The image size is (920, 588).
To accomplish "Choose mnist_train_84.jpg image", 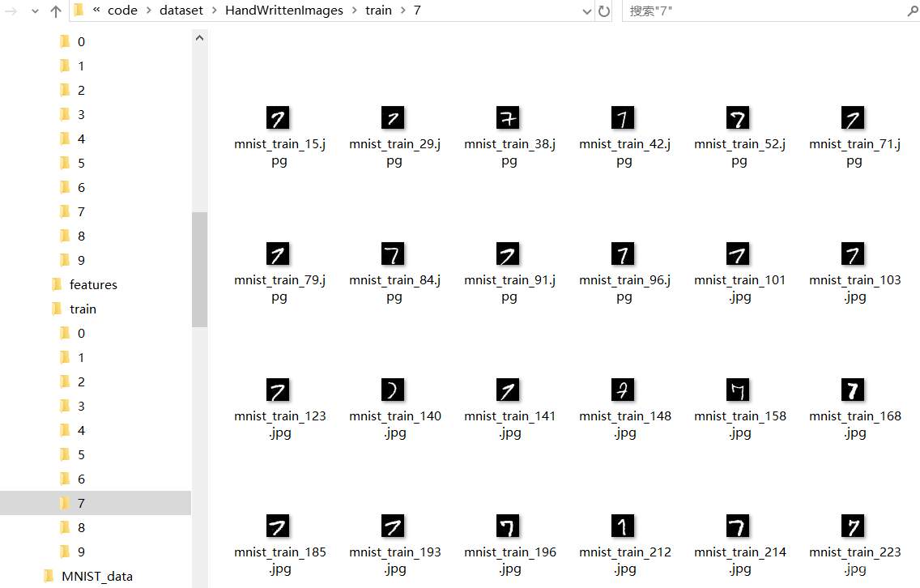I will [393, 254].
